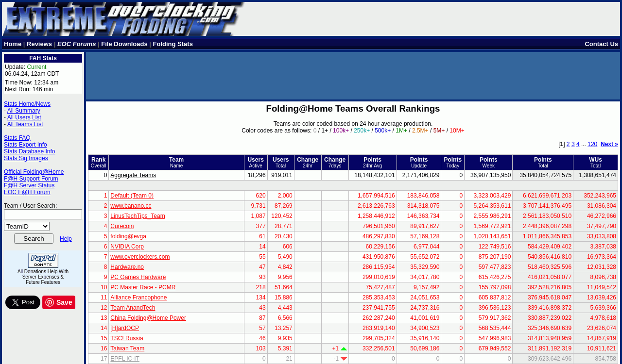Open Alliance Francophone team page

click(x=138, y=298)
